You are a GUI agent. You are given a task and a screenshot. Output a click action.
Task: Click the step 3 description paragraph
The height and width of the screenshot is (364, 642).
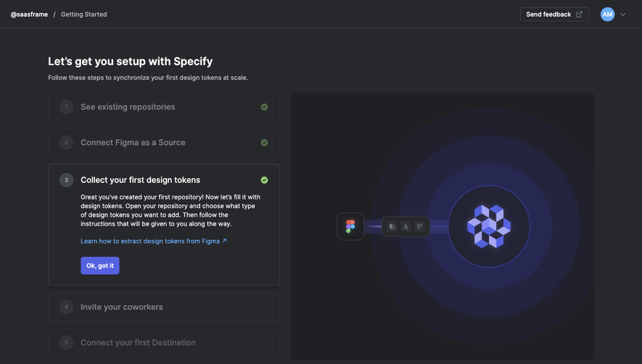point(170,210)
